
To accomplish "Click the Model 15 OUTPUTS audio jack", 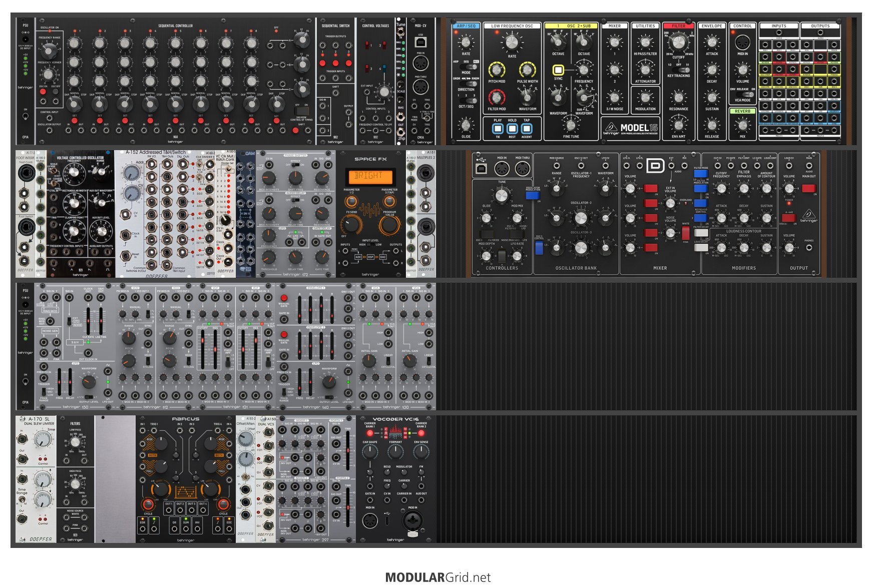I will tap(820, 33).
